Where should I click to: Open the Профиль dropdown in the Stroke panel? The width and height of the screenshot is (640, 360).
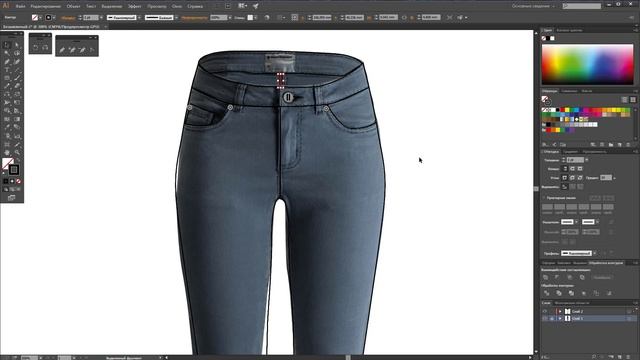pos(595,253)
